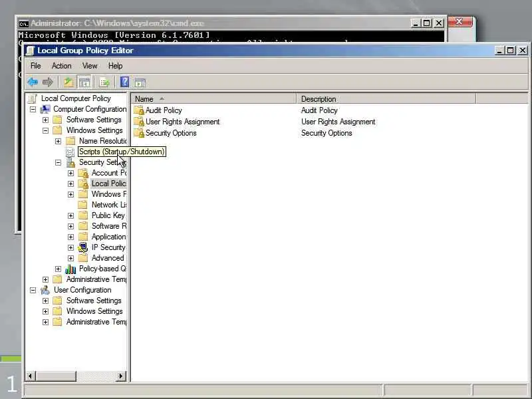Expand Computer Configuration's Administrative Templates node
This screenshot has width=532, height=399.
45,279
